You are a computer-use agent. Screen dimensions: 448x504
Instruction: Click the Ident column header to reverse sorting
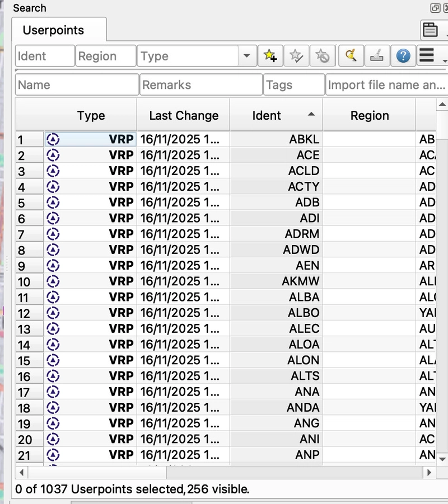point(265,115)
